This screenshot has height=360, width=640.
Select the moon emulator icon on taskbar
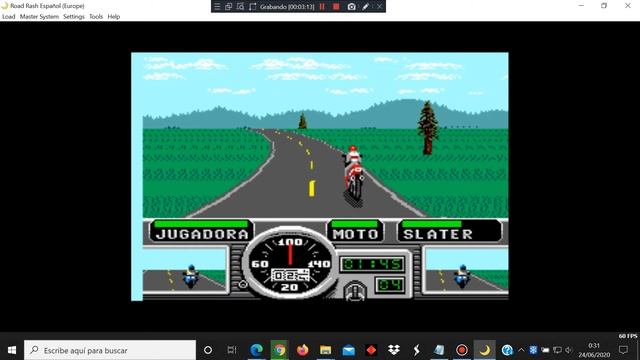coord(484,350)
